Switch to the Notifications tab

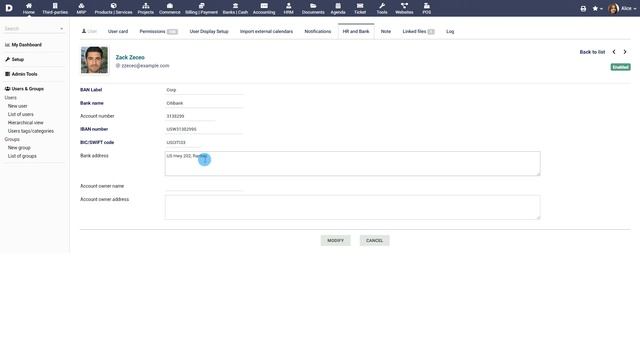[318, 31]
